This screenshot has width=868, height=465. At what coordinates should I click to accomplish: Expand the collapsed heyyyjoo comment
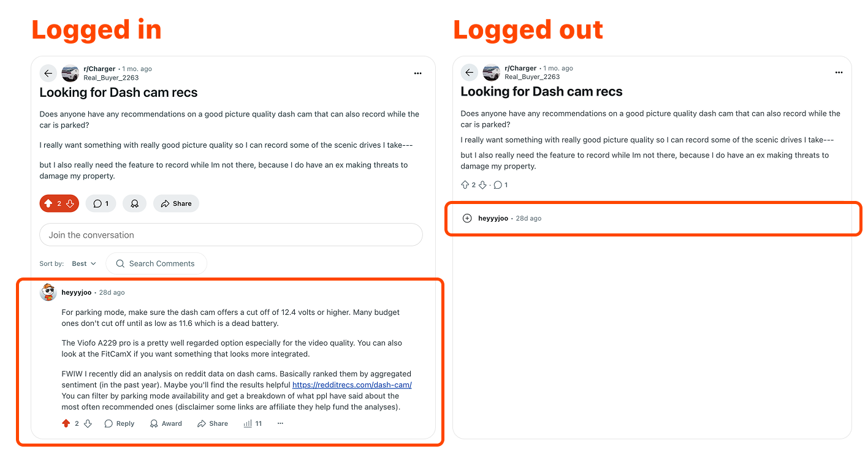click(466, 218)
